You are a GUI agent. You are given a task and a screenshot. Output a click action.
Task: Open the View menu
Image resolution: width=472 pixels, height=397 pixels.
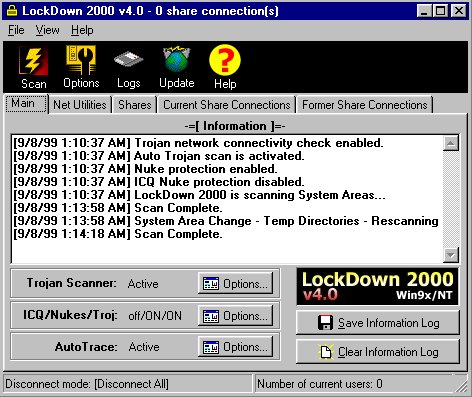48,30
